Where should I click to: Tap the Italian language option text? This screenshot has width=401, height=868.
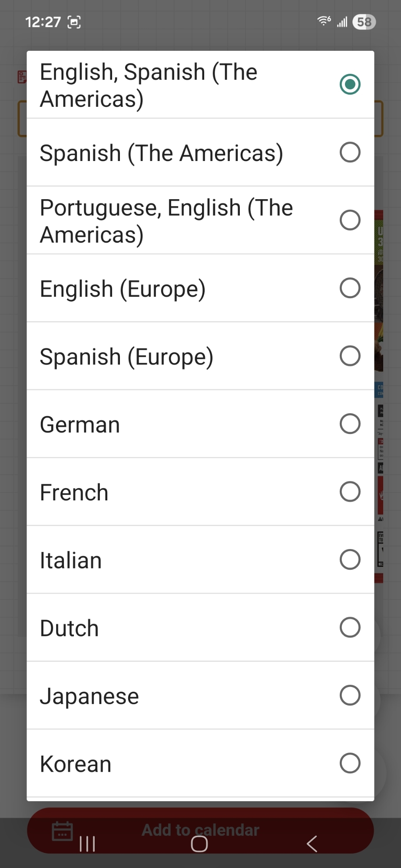click(71, 560)
